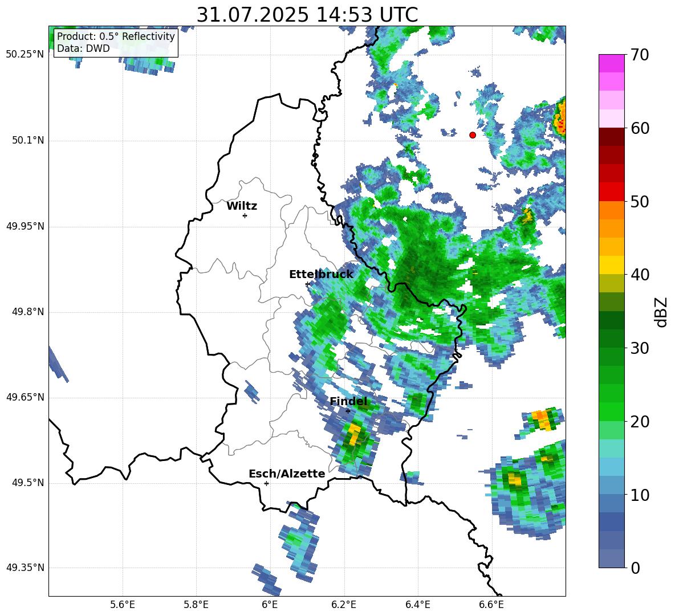675x616 pixels.
Task: Click the colorbar 60 label
Action: click(x=640, y=128)
